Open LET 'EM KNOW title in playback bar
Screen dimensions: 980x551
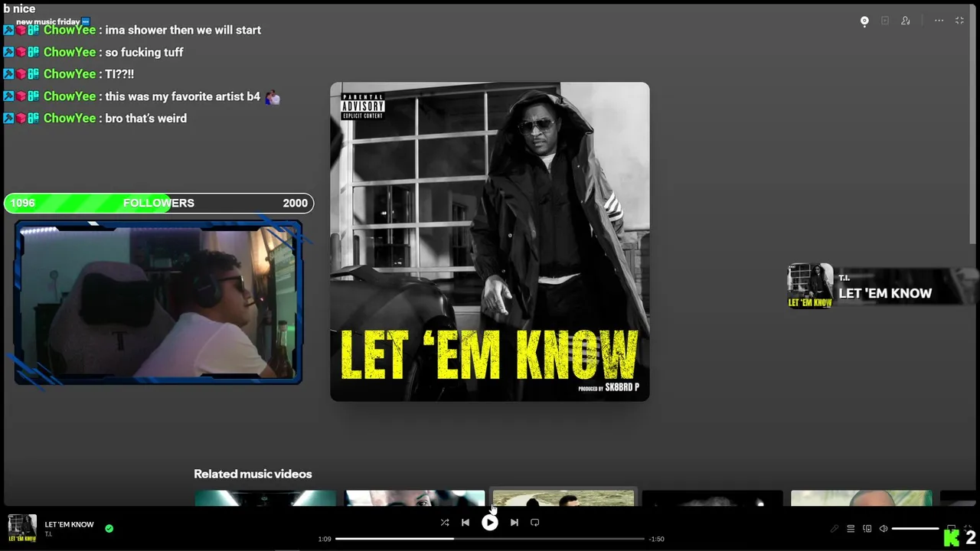[69, 524]
